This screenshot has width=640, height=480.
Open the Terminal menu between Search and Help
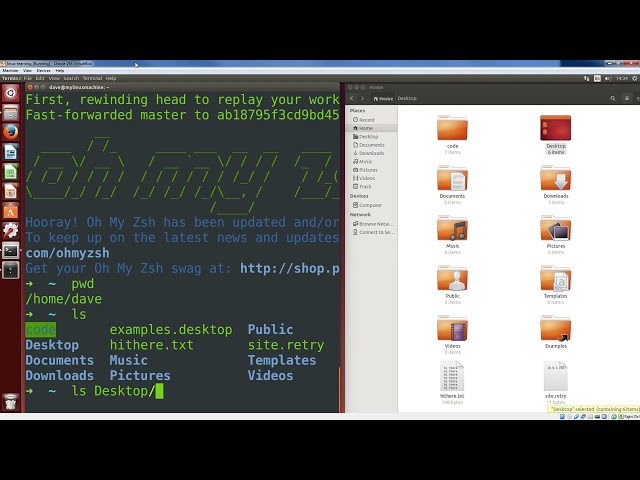click(x=92, y=78)
